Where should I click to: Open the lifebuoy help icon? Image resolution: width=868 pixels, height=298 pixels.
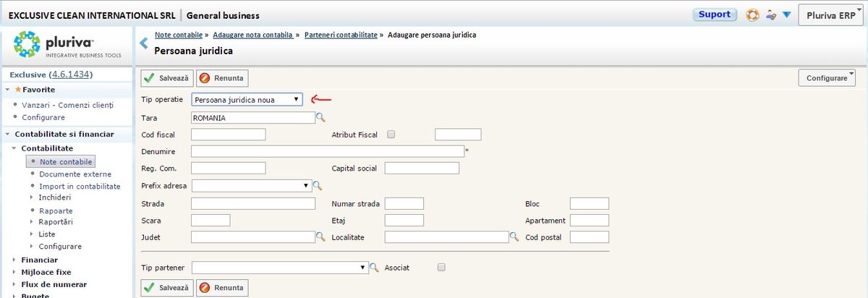[x=752, y=14]
